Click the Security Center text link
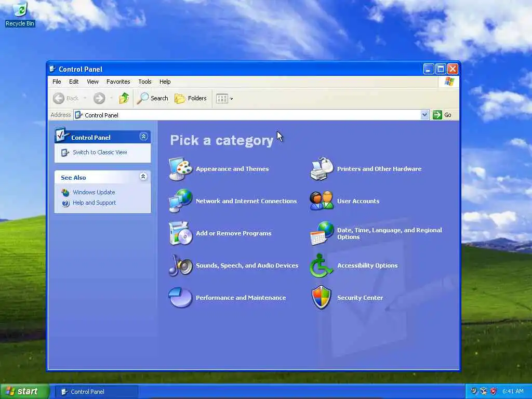 coord(360,298)
